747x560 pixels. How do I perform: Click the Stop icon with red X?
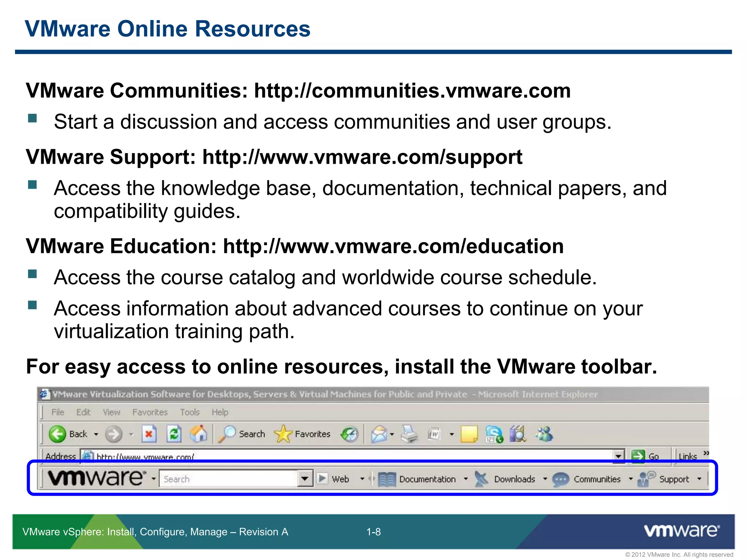tap(149, 434)
